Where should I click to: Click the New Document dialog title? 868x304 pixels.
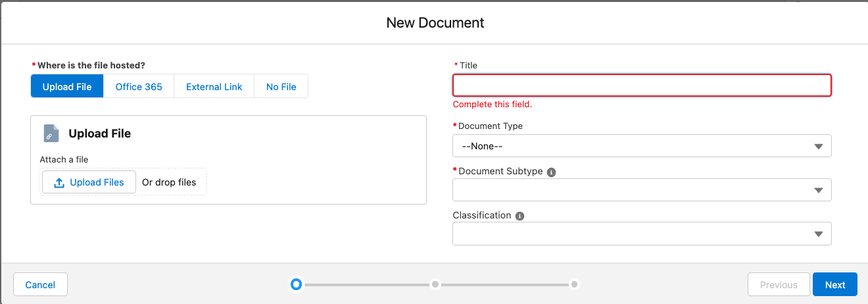click(435, 22)
